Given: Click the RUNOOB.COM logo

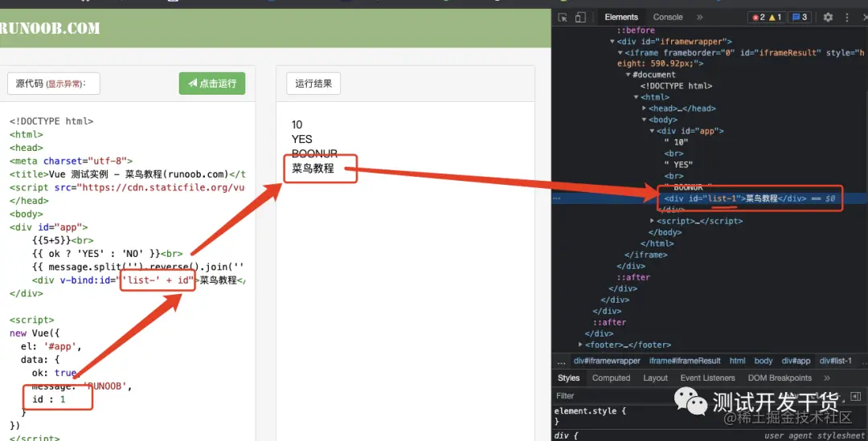Looking at the screenshot, I should [49, 28].
